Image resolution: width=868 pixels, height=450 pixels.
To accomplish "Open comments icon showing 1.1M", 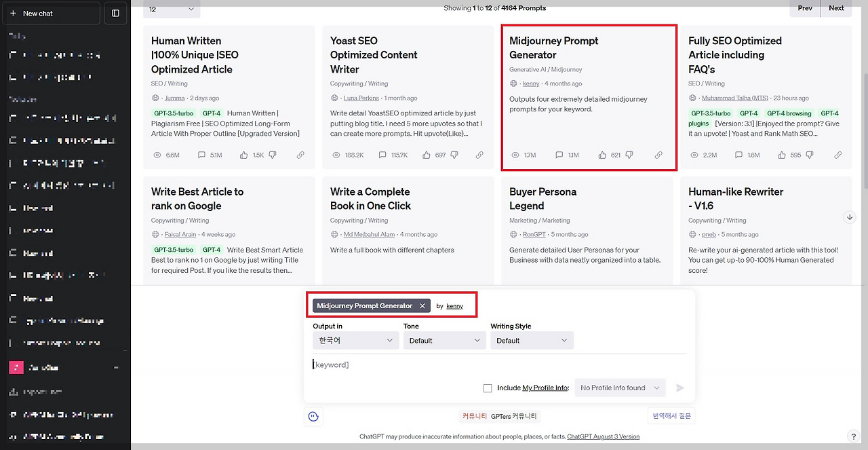I will (559, 155).
